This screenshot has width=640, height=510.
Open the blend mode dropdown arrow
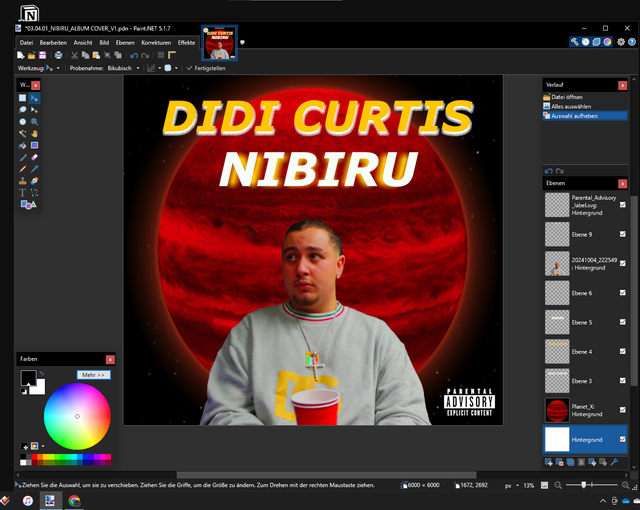click(x=176, y=68)
